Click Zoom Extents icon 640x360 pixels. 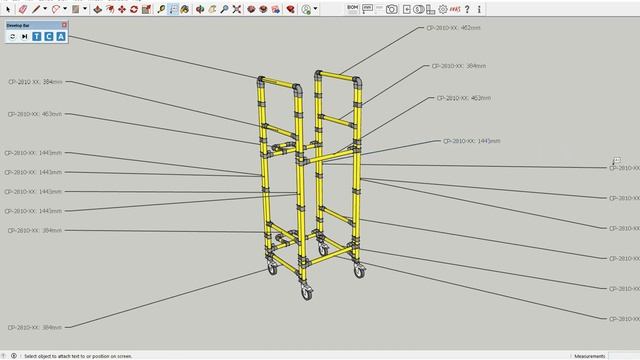click(x=236, y=9)
